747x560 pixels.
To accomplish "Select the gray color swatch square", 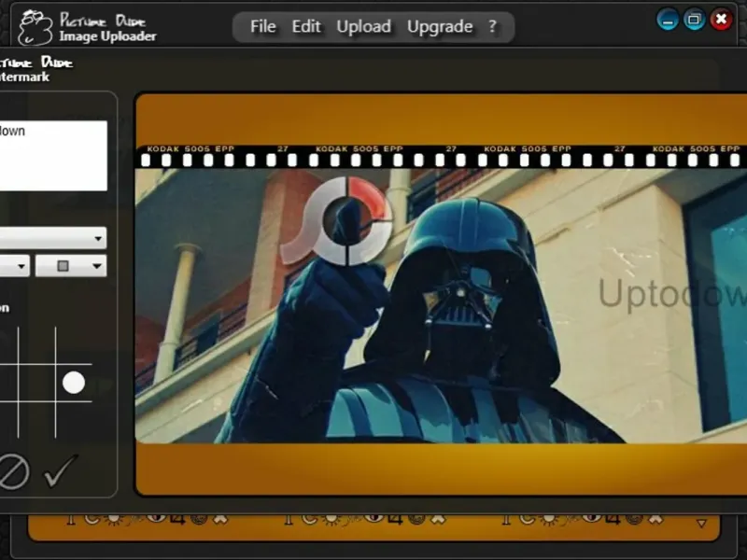I will pyautogui.click(x=63, y=266).
